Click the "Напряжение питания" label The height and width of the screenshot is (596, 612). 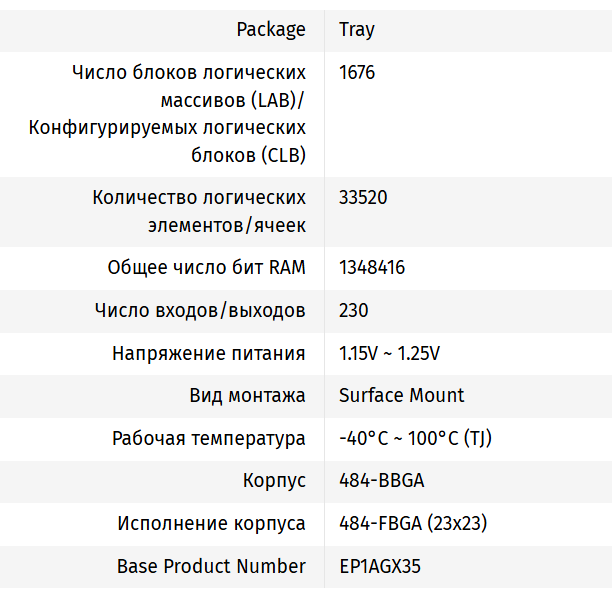[209, 353]
